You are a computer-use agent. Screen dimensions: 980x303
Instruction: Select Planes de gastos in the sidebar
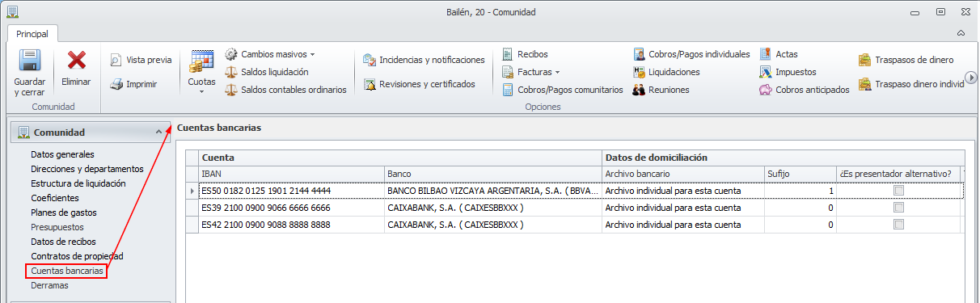63,213
